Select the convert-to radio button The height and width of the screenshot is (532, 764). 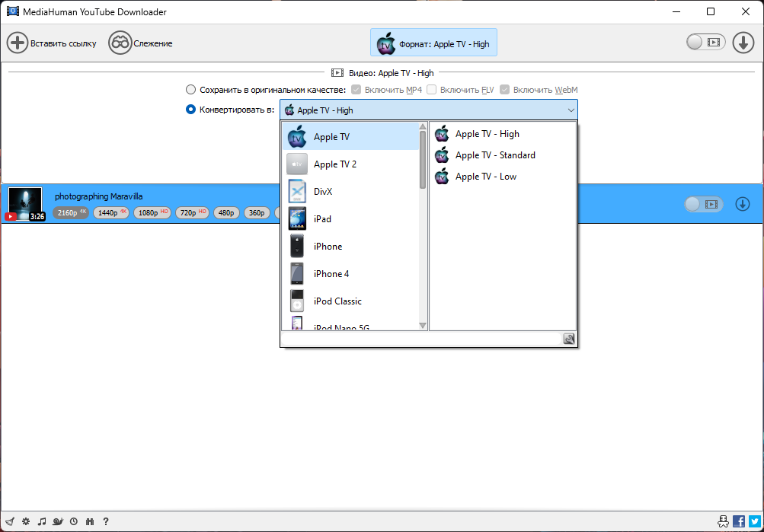pyautogui.click(x=190, y=110)
